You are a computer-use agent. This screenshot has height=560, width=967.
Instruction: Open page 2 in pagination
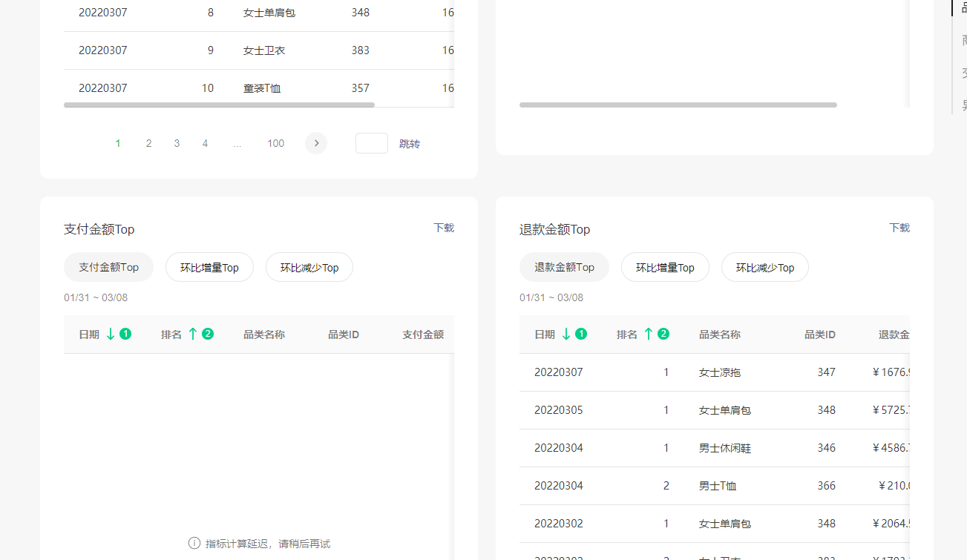pos(148,143)
